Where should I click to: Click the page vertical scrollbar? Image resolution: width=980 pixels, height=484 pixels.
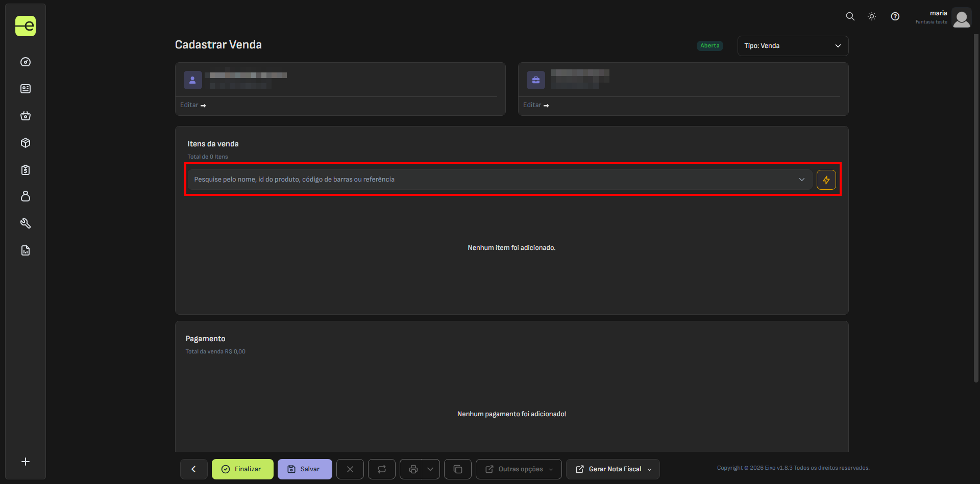(976, 209)
